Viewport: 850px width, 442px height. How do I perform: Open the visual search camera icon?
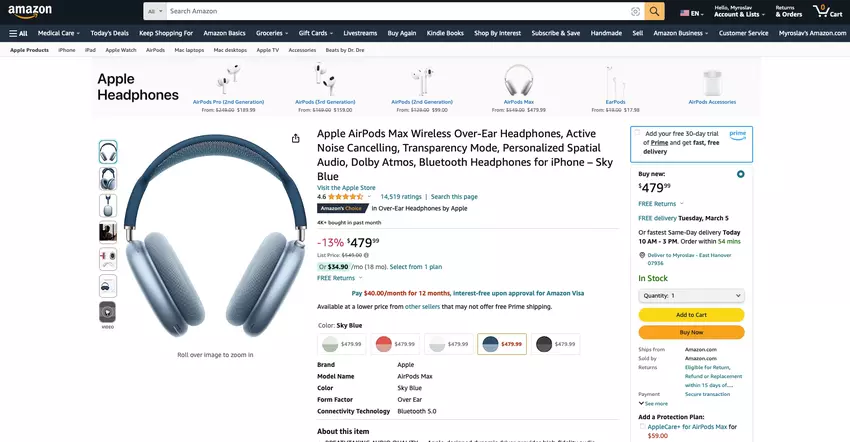[635, 11]
